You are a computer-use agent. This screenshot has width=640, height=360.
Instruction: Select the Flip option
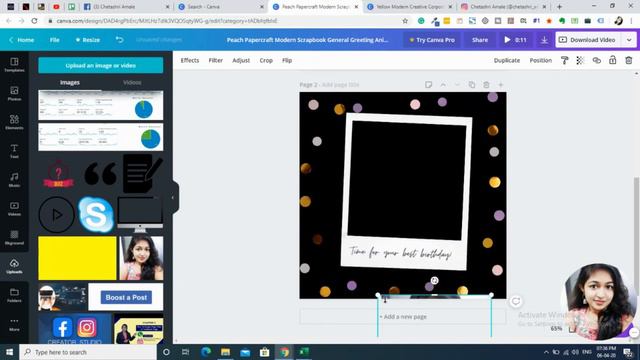pyautogui.click(x=287, y=60)
